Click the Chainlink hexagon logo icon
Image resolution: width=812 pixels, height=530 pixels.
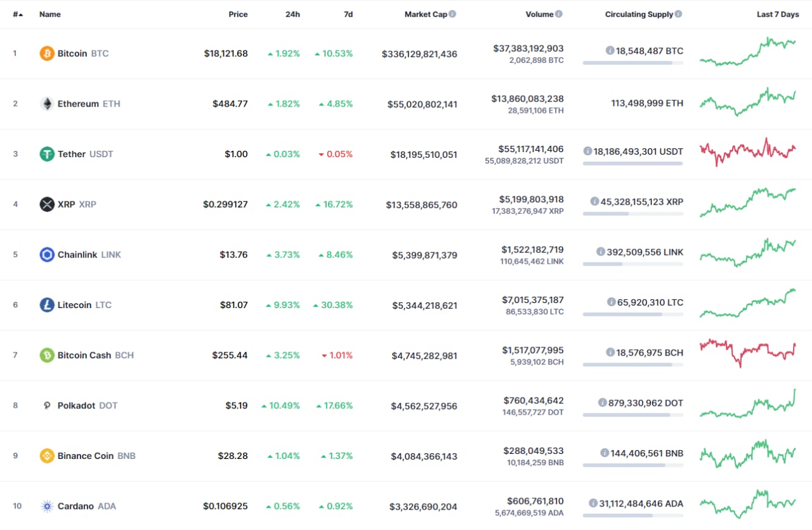[x=47, y=255]
